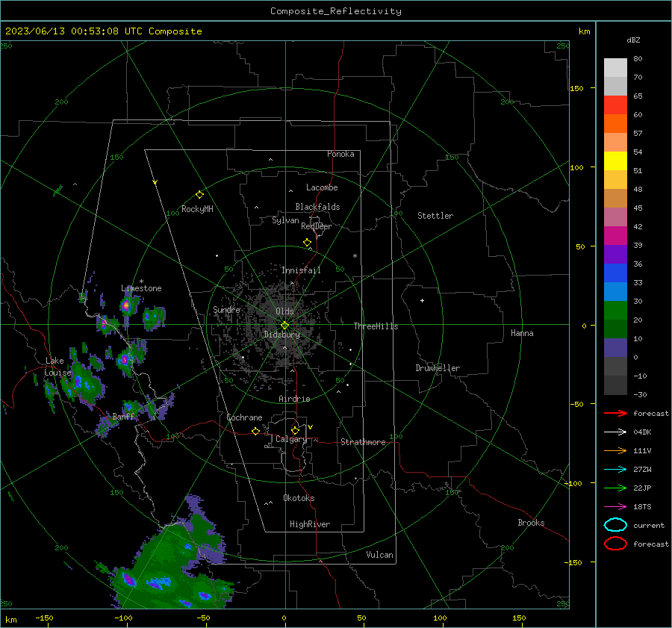Click the Brooks label
Image resolution: width=672 pixels, height=628 pixels.
point(531,523)
